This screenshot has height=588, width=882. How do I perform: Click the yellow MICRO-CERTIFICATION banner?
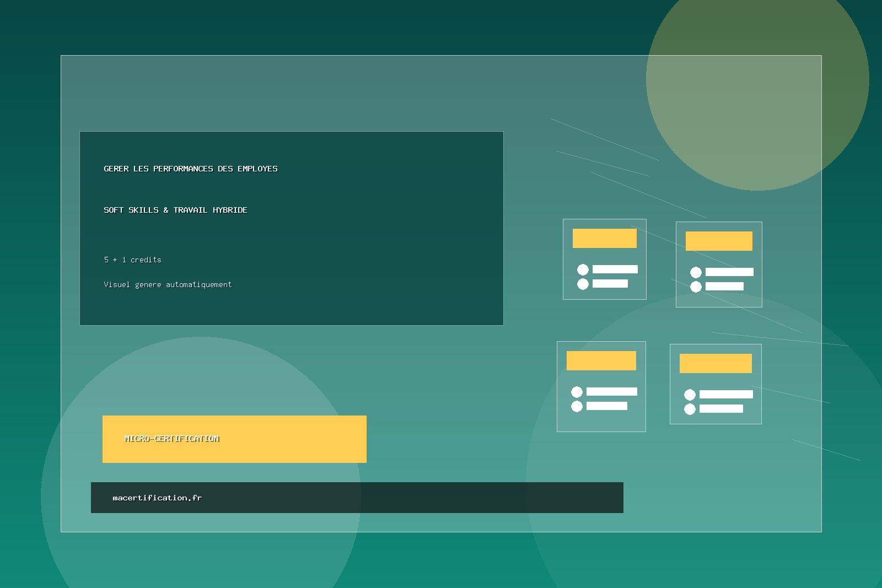(x=234, y=439)
